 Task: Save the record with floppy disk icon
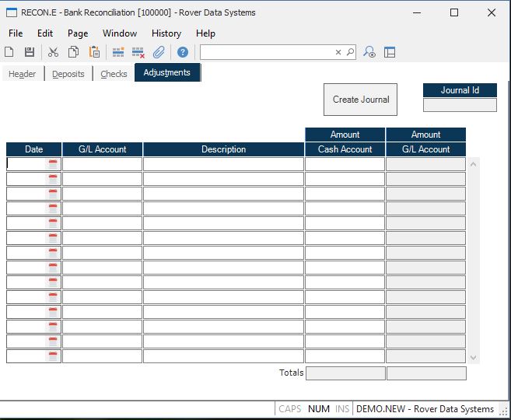[30, 52]
